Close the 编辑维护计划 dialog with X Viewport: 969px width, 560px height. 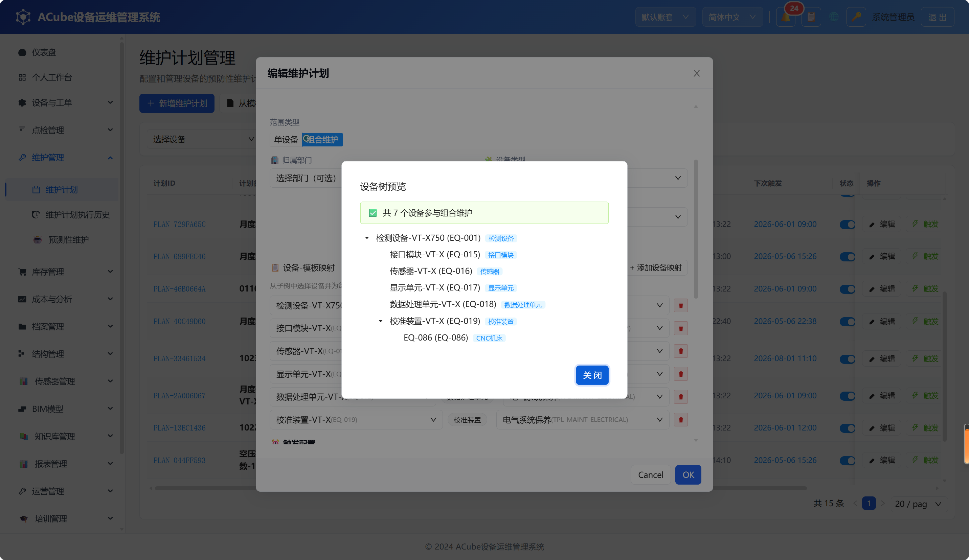pos(696,73)
